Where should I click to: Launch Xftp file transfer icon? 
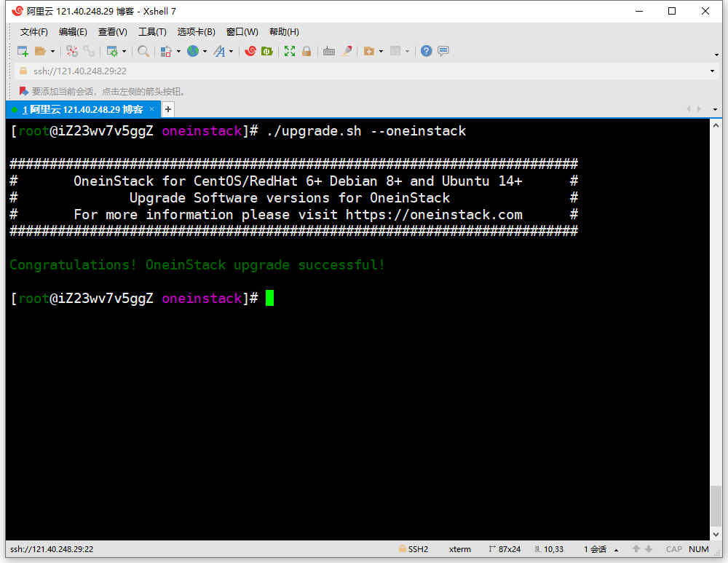267,51
